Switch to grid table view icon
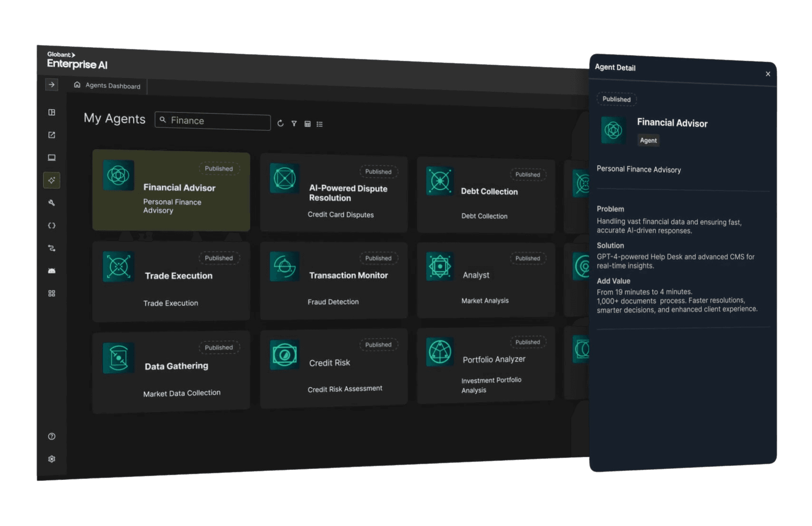 coord(308,124)
